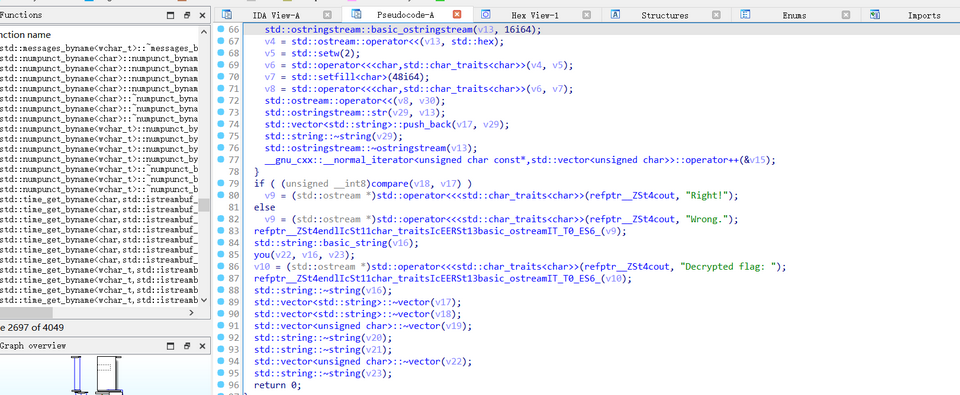Select the std::messages_byname<wchar_t> function row

99,48
